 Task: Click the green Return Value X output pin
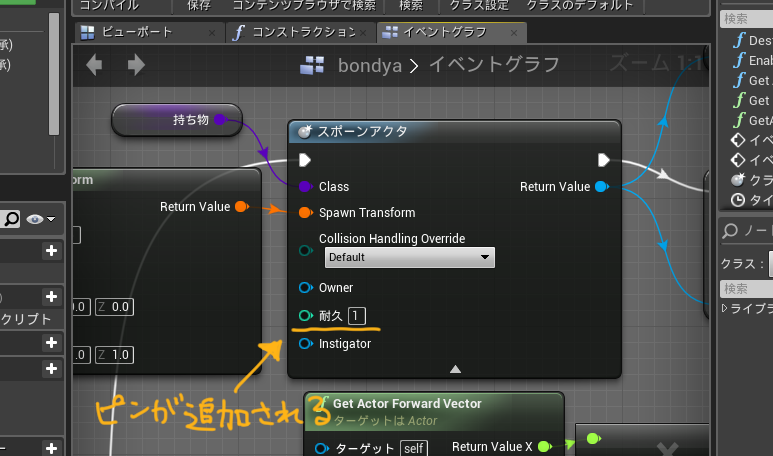[545, 447]
